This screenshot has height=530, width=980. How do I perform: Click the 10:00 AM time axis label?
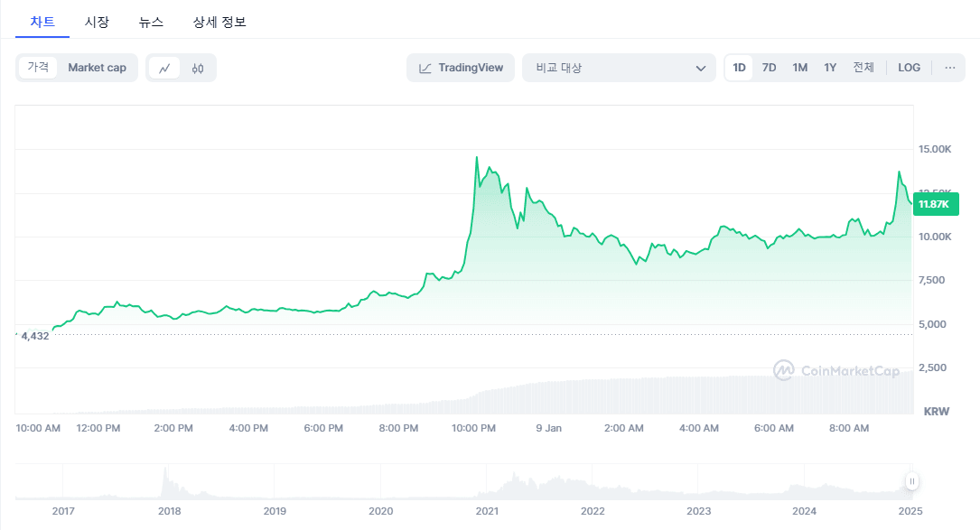coord(38,428)
